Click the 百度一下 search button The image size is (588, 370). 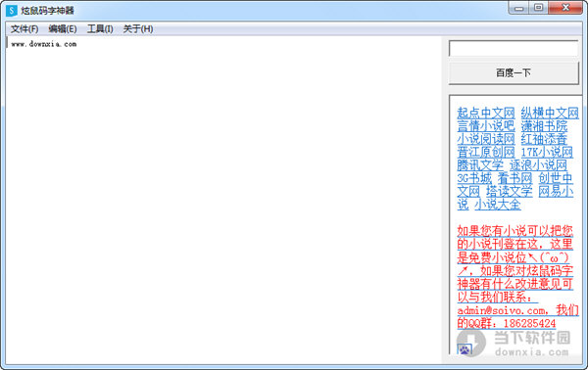click(514, 72)
